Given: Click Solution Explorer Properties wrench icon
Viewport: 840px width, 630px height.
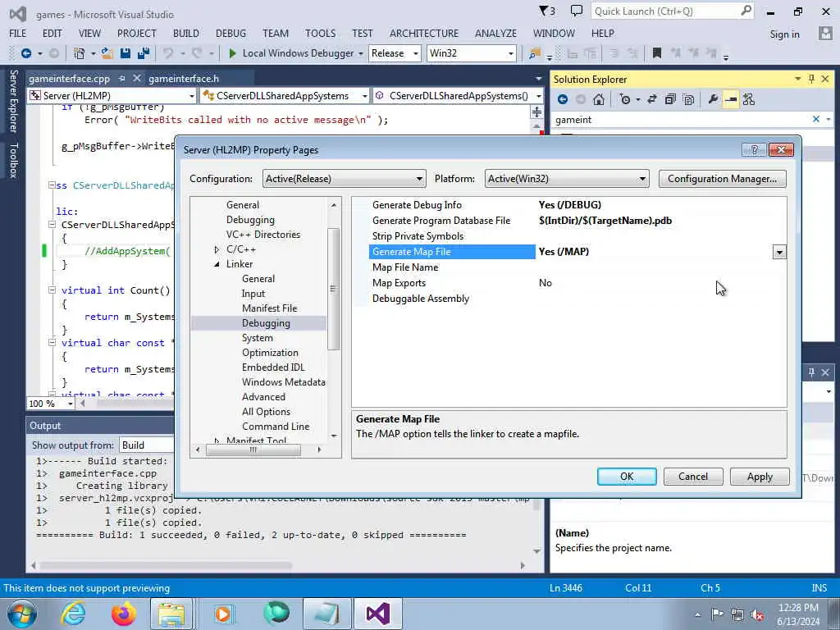Looking at the screenshot, I should point(713,99).
